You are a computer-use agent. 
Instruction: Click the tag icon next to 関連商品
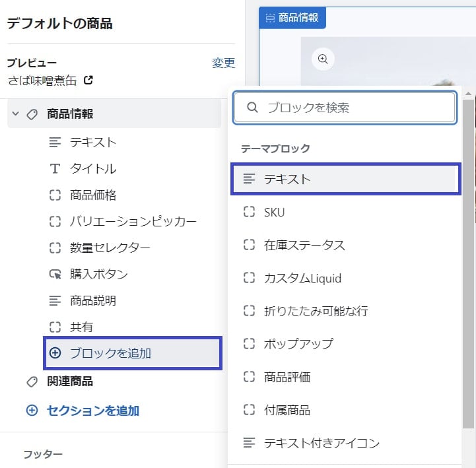point(32,382)
